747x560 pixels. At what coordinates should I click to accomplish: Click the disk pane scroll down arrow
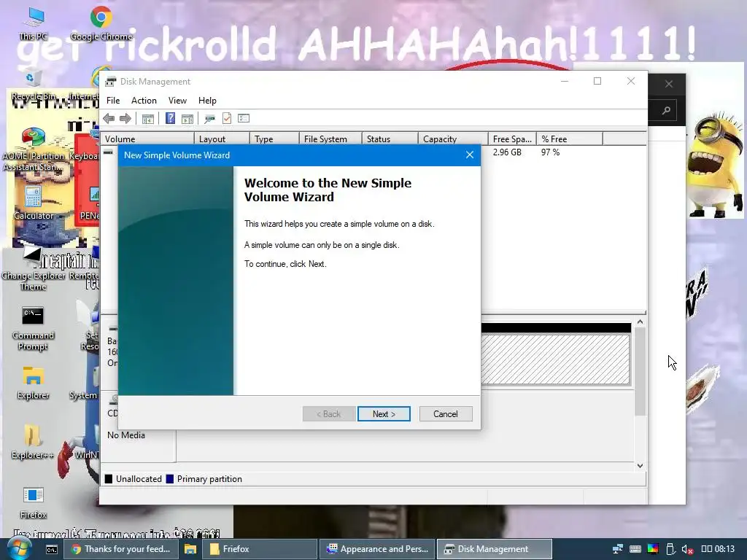tap(640, 466)
